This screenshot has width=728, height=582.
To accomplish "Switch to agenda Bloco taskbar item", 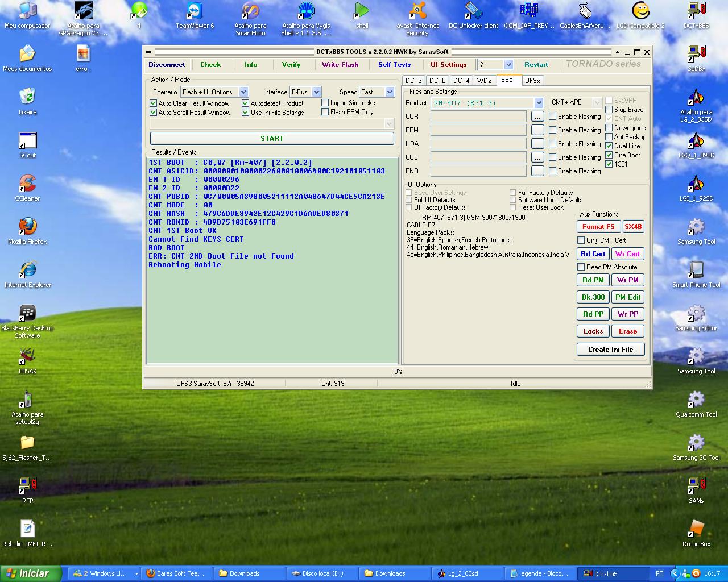I will pos(541,573).
